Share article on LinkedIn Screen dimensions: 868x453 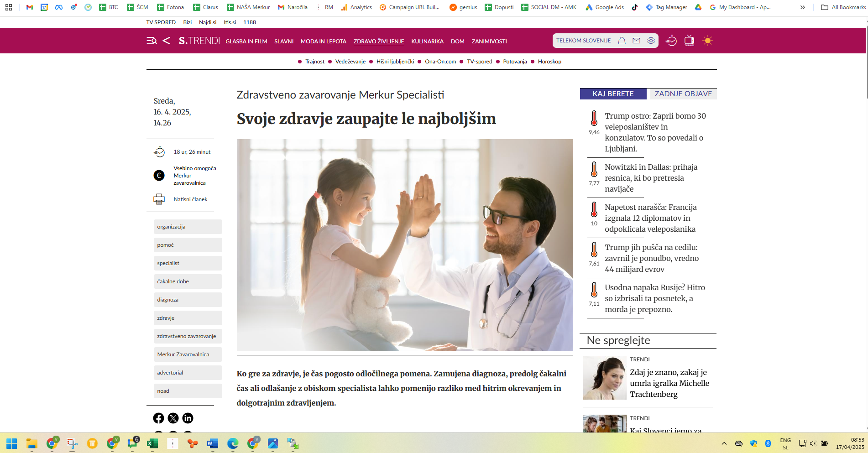[x=188, y=418]
